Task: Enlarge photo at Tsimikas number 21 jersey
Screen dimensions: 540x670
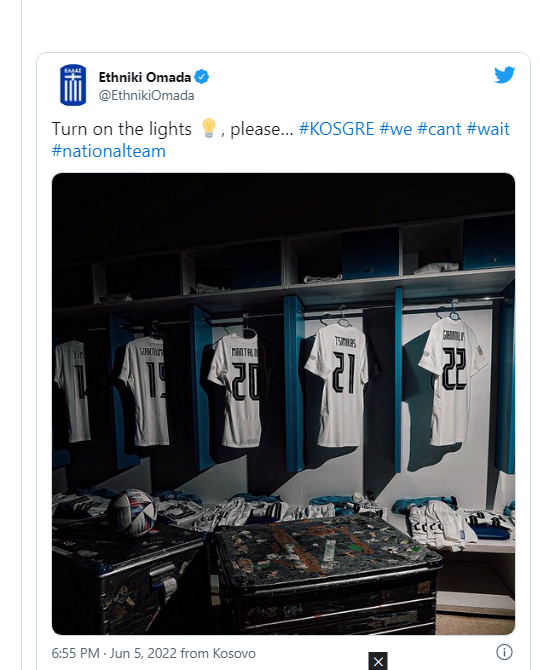Action: [x=339, y=385]
